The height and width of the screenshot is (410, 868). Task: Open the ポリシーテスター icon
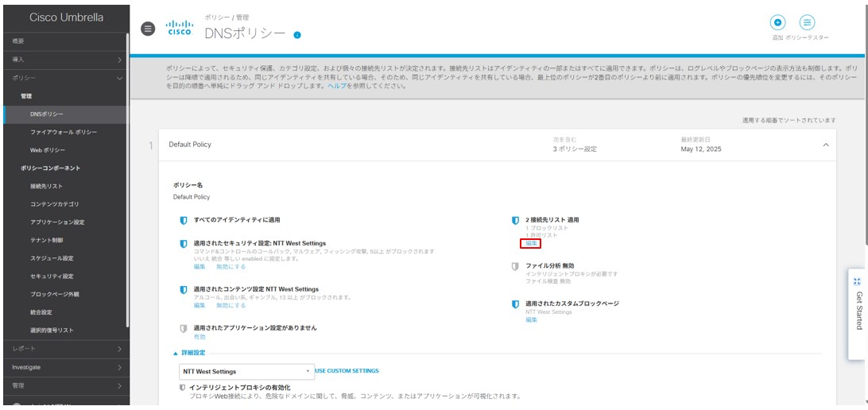808,23
